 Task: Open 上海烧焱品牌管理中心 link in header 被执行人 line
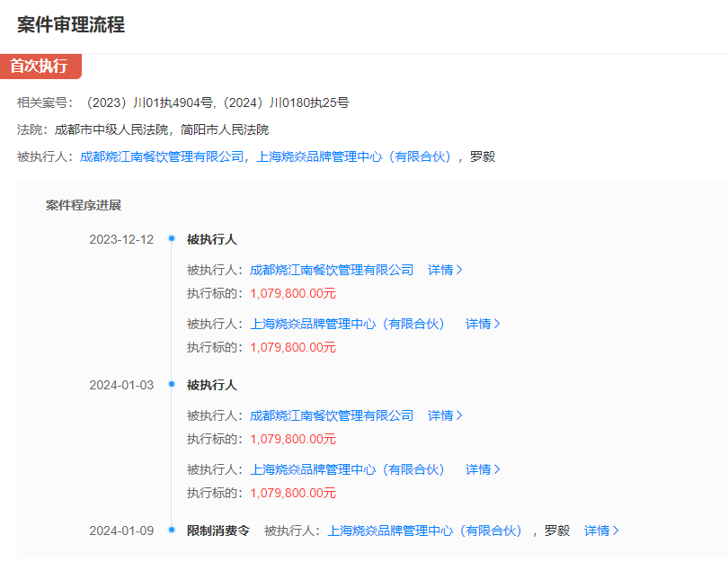(353, 156)
